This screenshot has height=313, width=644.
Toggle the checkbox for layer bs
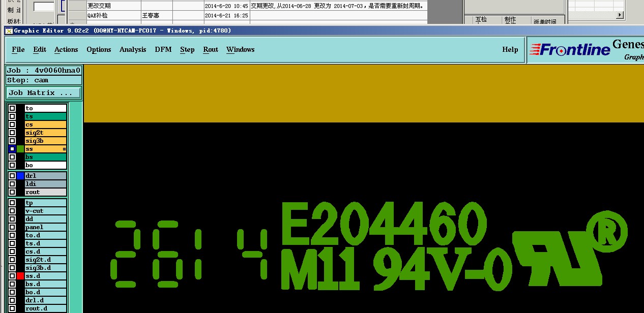12,157
